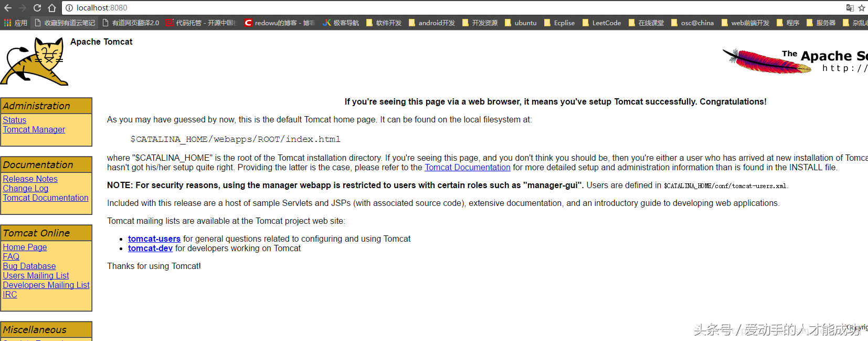Click the browser forward arrow
The image size is (868, 341).
coord(22,8)
